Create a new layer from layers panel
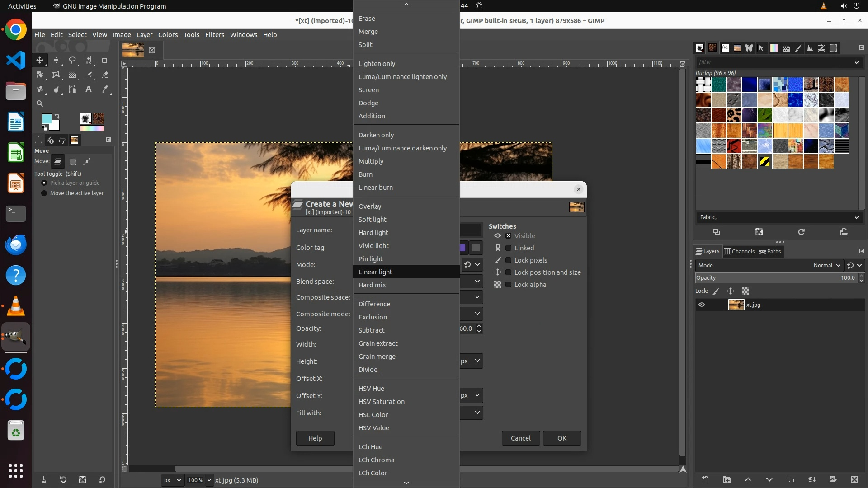 (x=705, y=479)
